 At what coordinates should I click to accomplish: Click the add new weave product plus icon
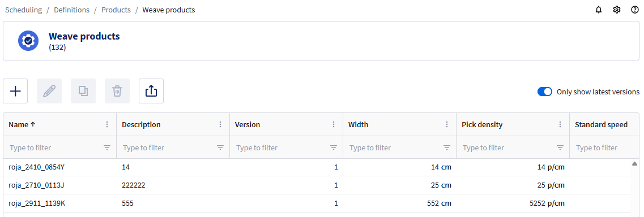(15, 91)
